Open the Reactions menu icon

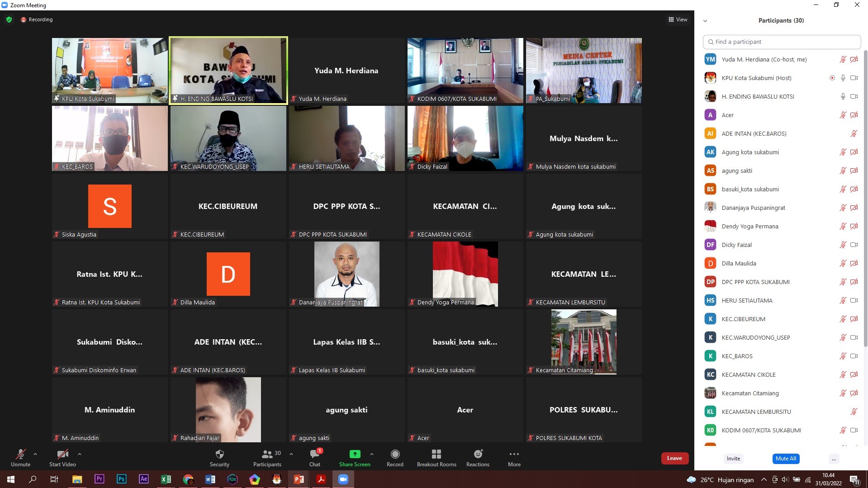[478, 455]
